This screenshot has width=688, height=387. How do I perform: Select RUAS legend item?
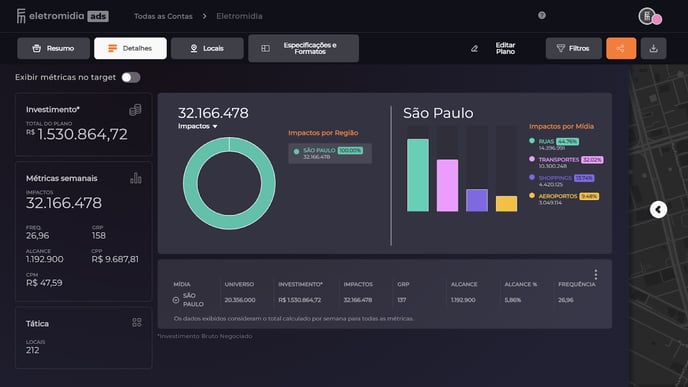[x=554, y=144]
